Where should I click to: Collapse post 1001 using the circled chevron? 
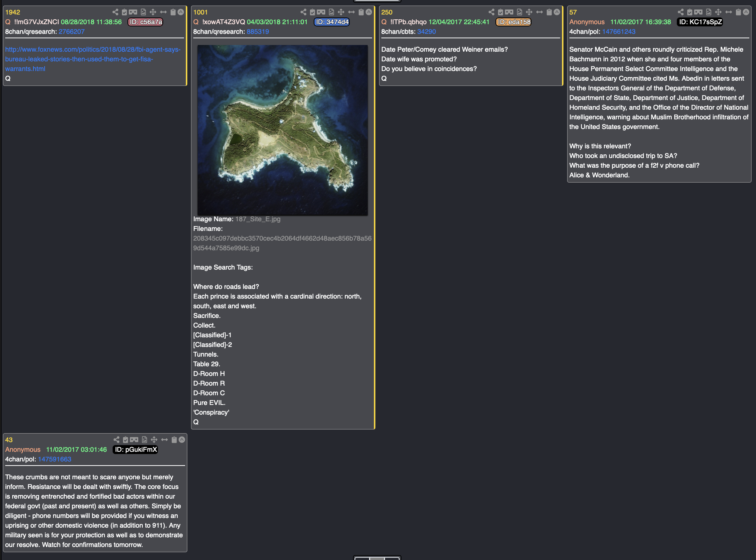click(x=369, y=12)
